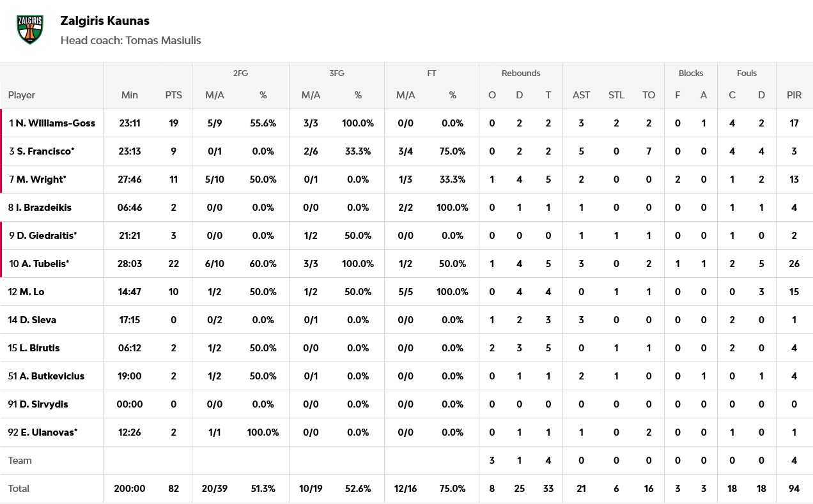The width and height of the screenshot is (813, 504).
Task: Click the Player column header
Action: [22, 95]
